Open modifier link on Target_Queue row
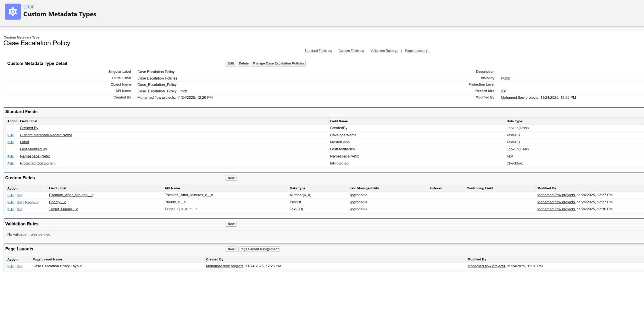Screen dimensions: 644x311 (556, 209)
